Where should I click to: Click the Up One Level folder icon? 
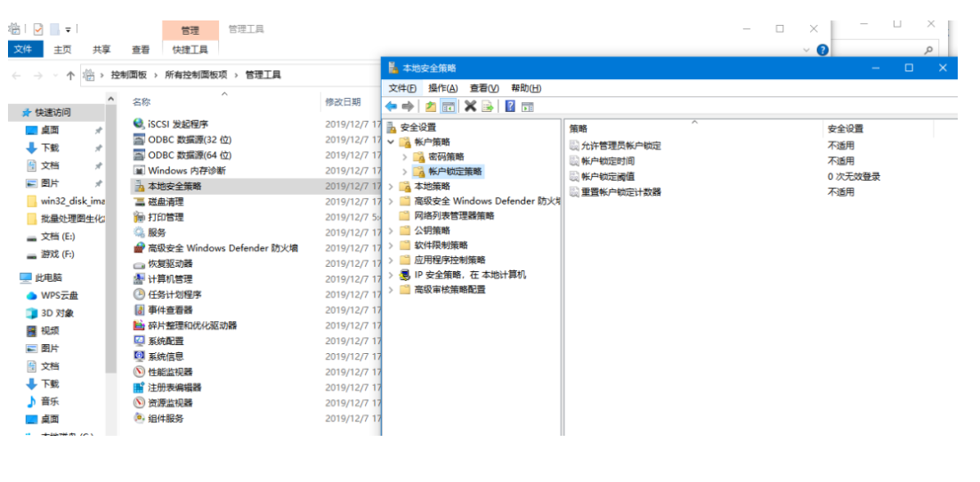coord(431,106)
